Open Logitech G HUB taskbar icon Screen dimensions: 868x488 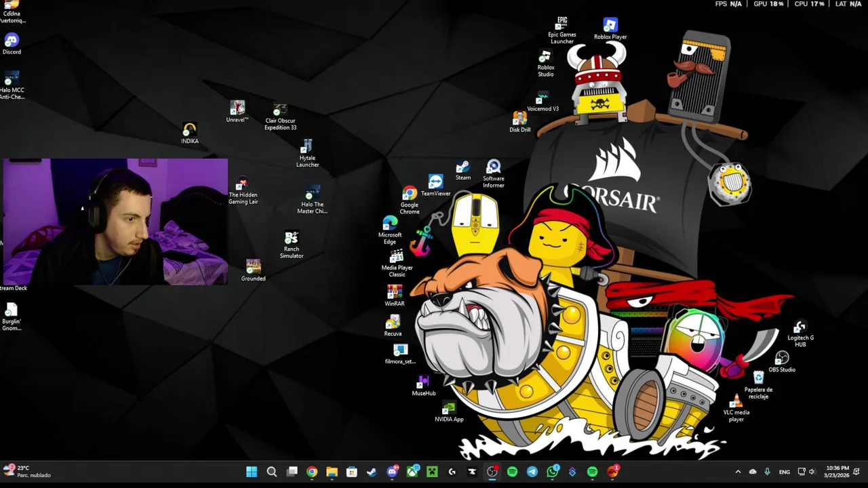click(x=452, y=472)
